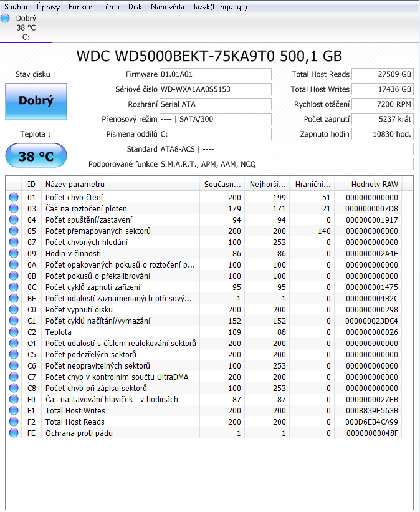Open the Soubor menu
The width and height of the screenshot is (420, 512).
point(16,6)
